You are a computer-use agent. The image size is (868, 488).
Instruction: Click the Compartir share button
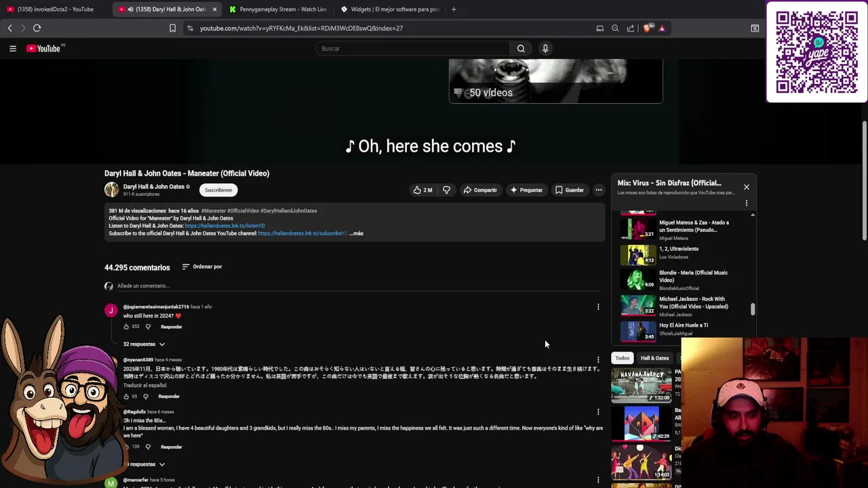tap(480, 190)
